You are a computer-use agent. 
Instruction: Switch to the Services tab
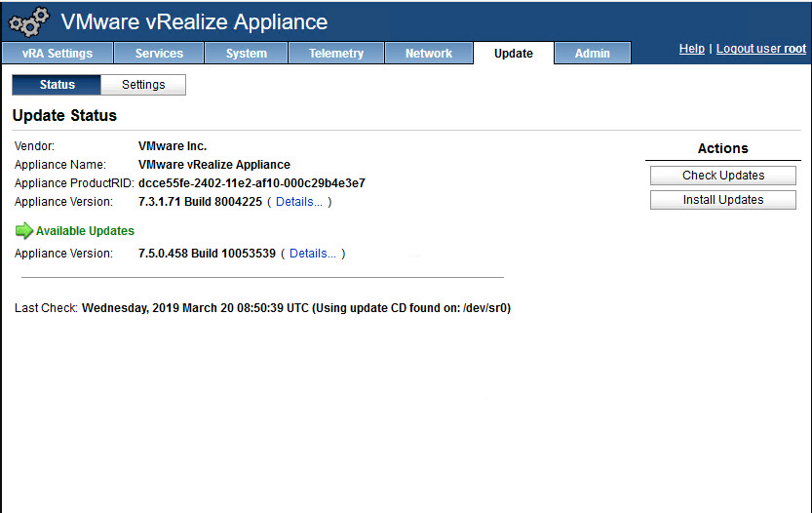(x=159, y=54)
